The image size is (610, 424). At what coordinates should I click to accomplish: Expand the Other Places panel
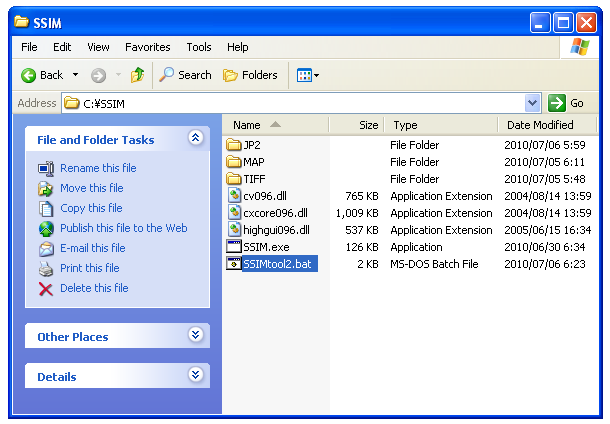click(x=195, y=335)
